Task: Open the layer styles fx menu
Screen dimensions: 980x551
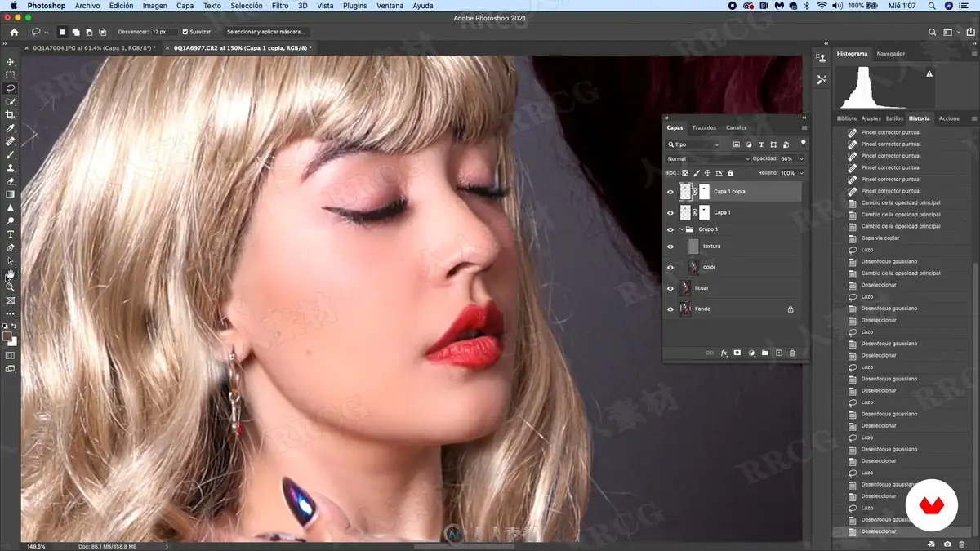Action: (x=724, y=353)
